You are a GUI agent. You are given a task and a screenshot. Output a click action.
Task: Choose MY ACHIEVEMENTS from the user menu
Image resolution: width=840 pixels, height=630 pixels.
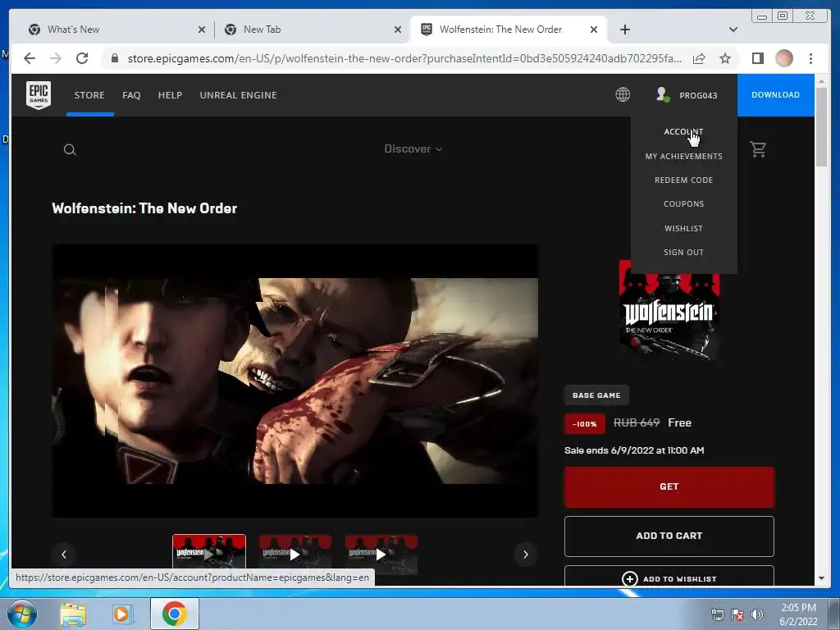coord(683,157)
